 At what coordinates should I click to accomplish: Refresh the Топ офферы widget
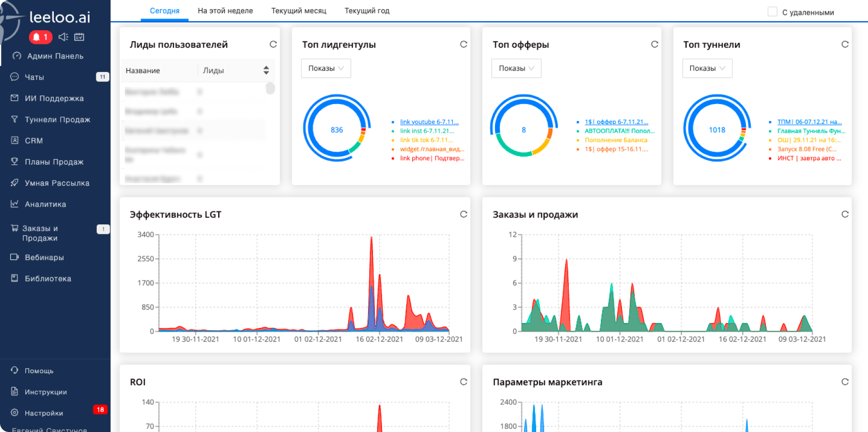(654, 44)
